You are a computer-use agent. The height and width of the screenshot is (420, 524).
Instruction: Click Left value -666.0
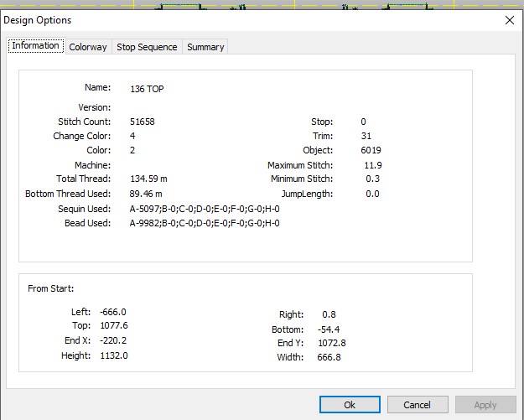click(x=113, y=312)
